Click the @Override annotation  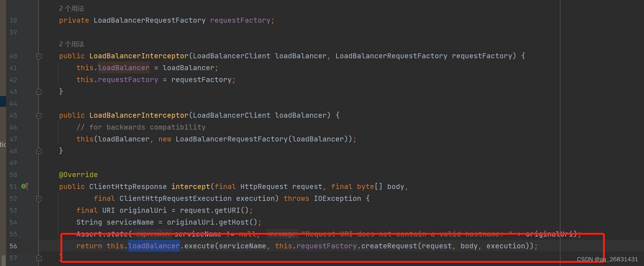(78, 175)
